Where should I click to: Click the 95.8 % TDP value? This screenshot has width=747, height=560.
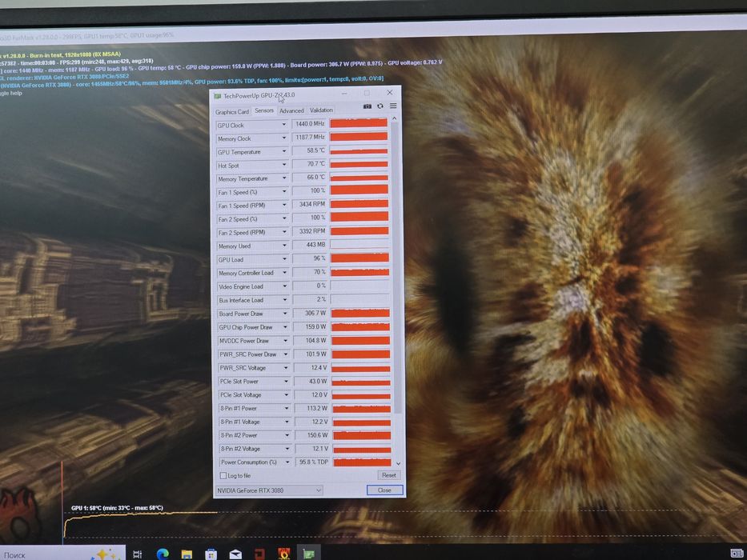(312, 462)
